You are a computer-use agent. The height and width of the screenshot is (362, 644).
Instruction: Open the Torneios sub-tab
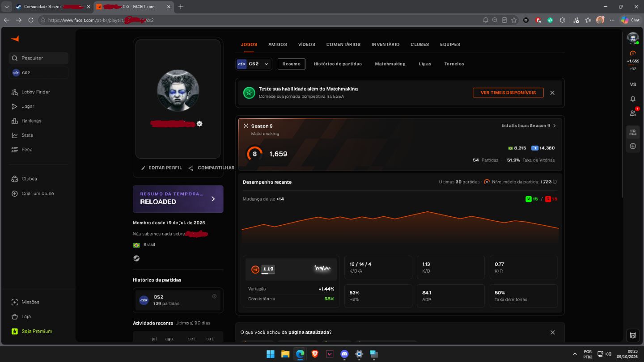tap(454, 64)
